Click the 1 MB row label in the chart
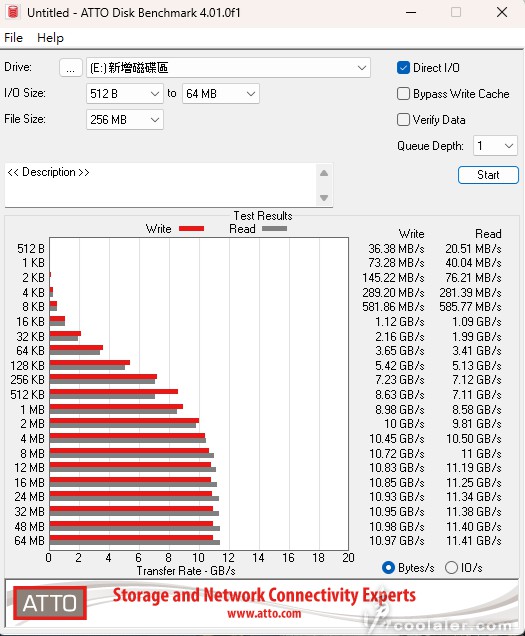The image size is (525, 636). pos(32,410)
